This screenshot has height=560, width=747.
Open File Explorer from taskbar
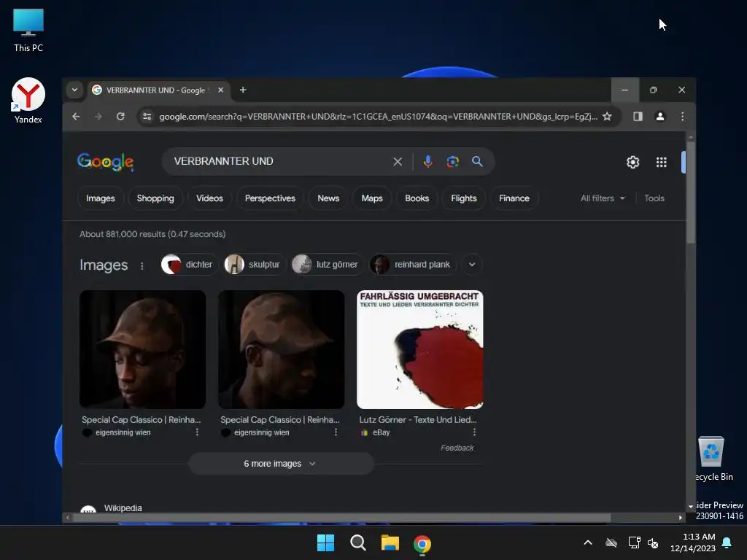tap(390, 542)
